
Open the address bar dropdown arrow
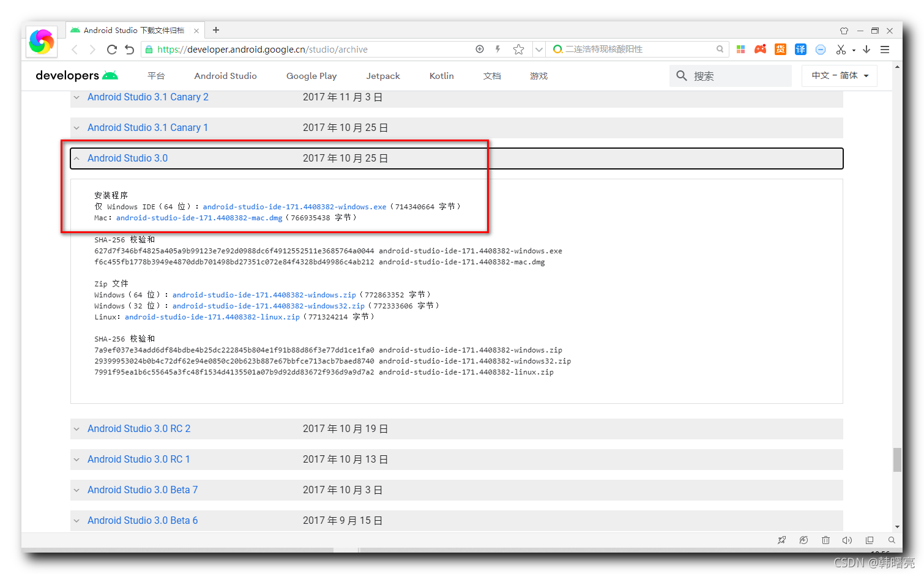click(x=538, y=49)
